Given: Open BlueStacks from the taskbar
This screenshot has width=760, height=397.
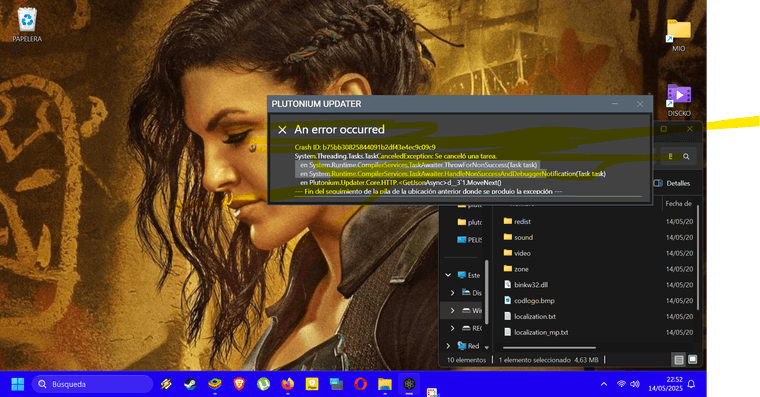Looking at the screenshot, I should (x=215, y=384).
